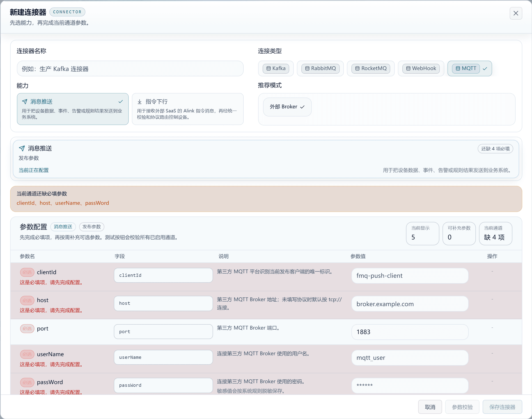The width and height of the screenshot is (532, 419).
Task: Click the clientId field box
Action: coord(163,275)
